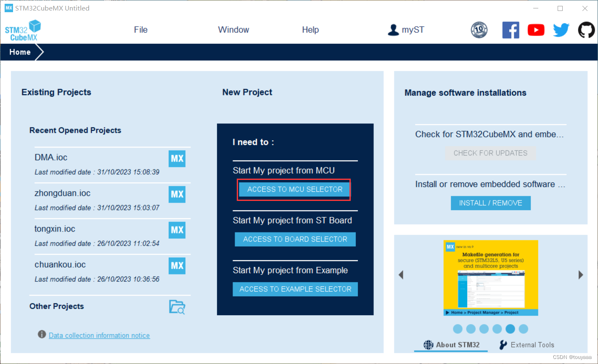Show next slide with the right arrow
The width and height of the screenshot is (598, 364).
tap(581, 275)
